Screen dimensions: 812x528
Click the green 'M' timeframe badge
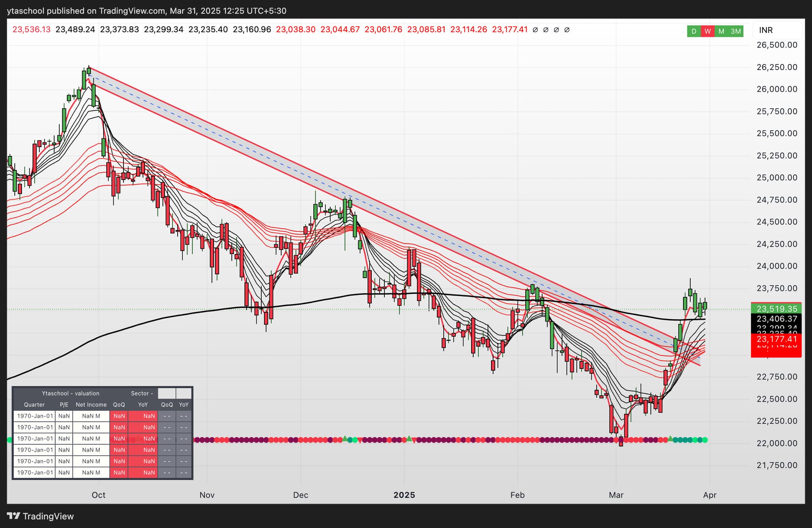tap(721, 31)
